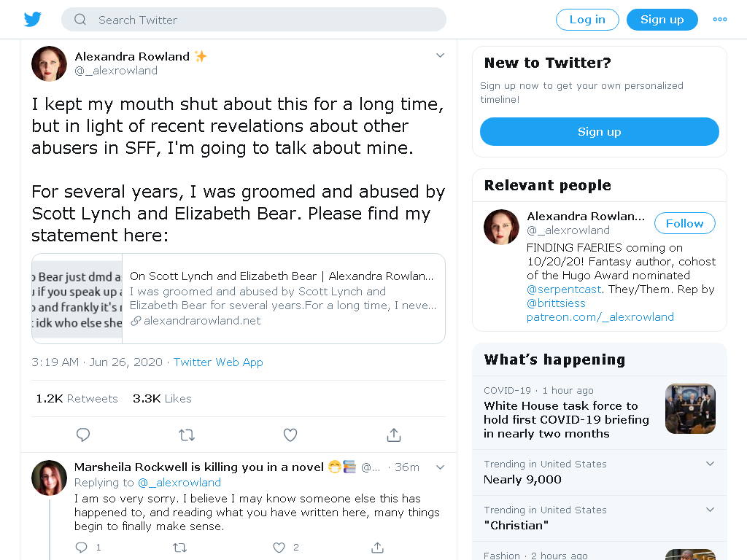
Task: Retweet Marsheila Rockwell's reply
Action: tap(179, 548)
